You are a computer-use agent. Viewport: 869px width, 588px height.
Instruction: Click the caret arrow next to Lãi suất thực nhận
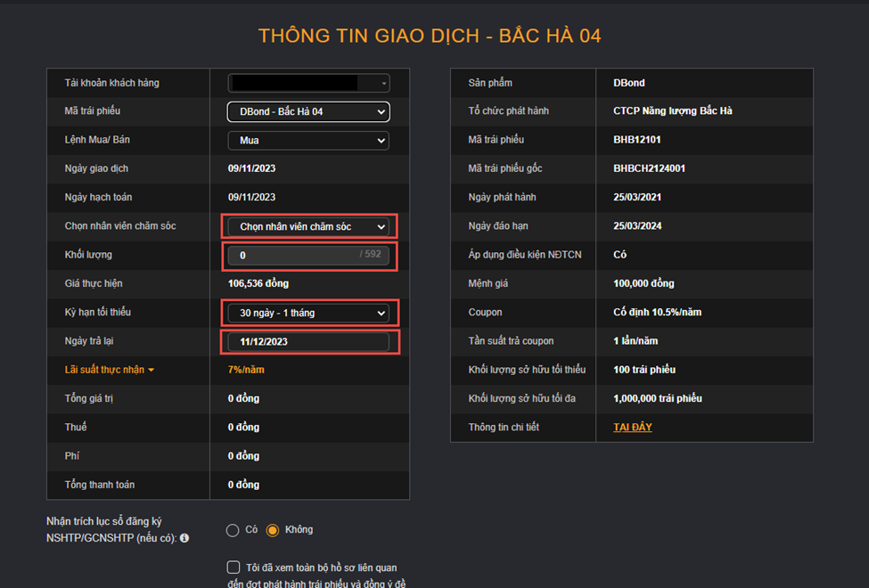click(151, 371)
